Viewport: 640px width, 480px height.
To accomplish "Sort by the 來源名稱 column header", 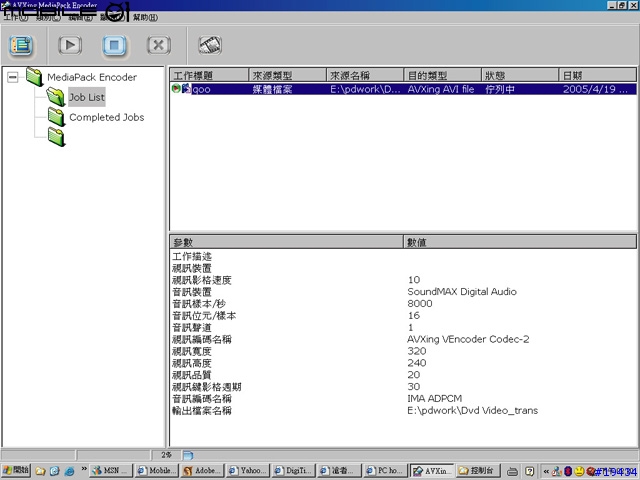I will coord(365,76).
